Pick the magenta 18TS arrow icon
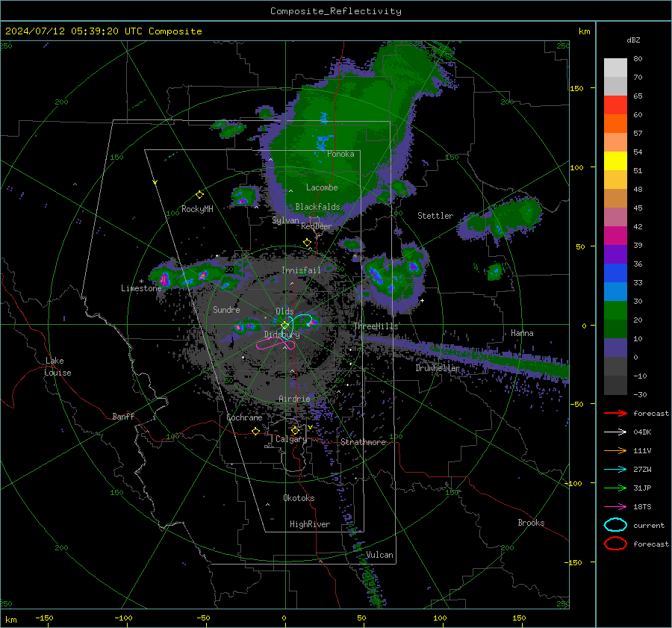The height and width of the screenshot is (628, 672). coord(615,507)
